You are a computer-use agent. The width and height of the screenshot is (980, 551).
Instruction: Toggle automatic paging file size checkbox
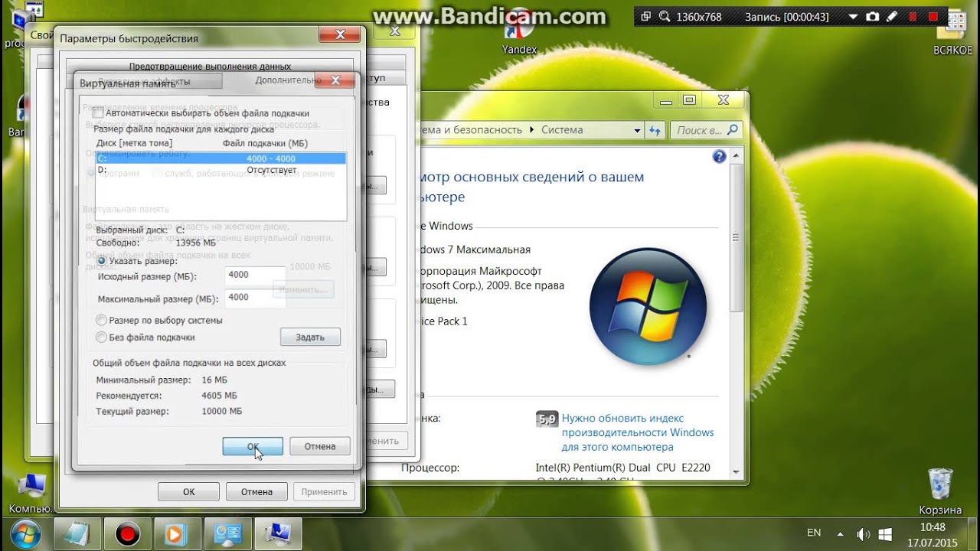98,113
